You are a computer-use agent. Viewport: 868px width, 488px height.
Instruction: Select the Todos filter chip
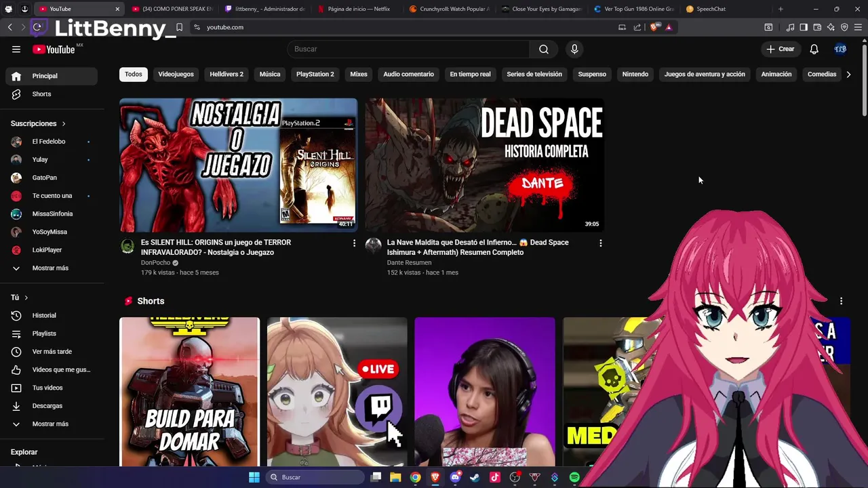134,74
